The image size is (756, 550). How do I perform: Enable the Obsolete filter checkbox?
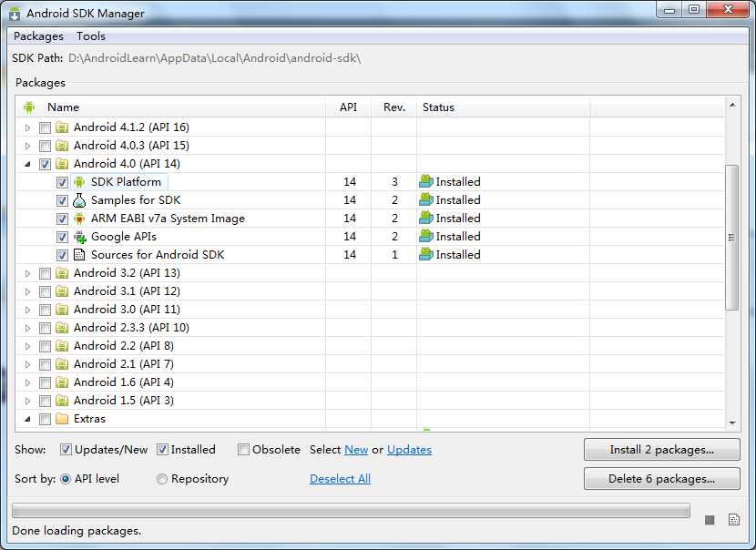pos(243,450)
